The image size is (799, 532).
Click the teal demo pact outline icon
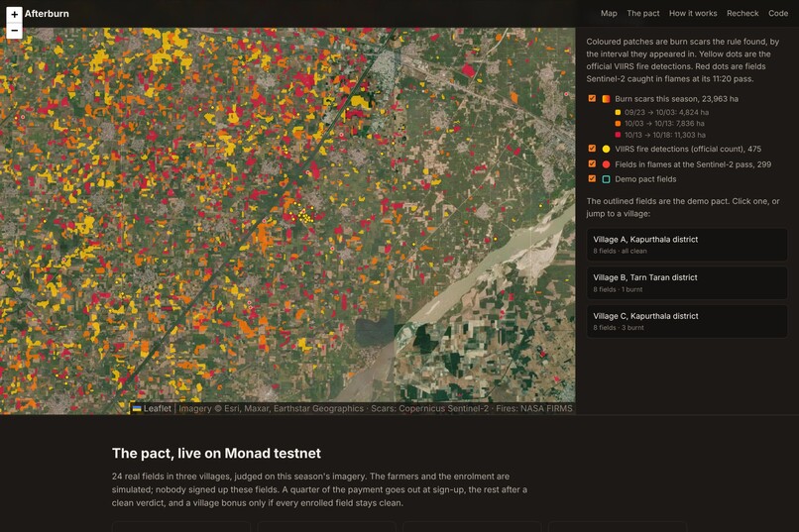click(x=606, y=179)
